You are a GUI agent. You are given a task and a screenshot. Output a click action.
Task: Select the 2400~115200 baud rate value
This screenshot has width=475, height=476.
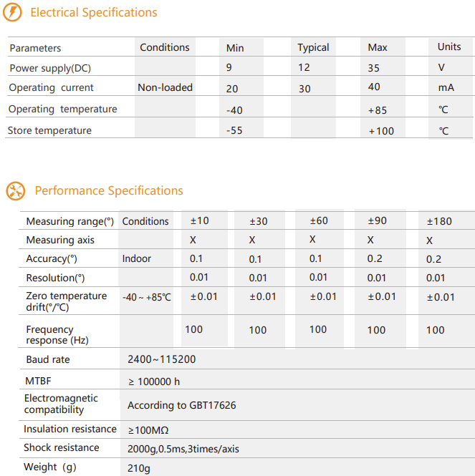[x=161, y=359]
